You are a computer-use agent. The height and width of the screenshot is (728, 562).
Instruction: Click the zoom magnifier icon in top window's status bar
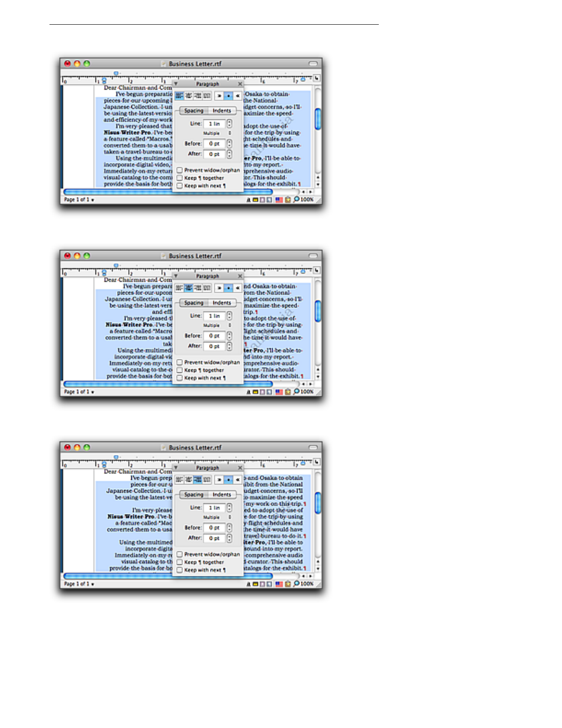point(296,199)
